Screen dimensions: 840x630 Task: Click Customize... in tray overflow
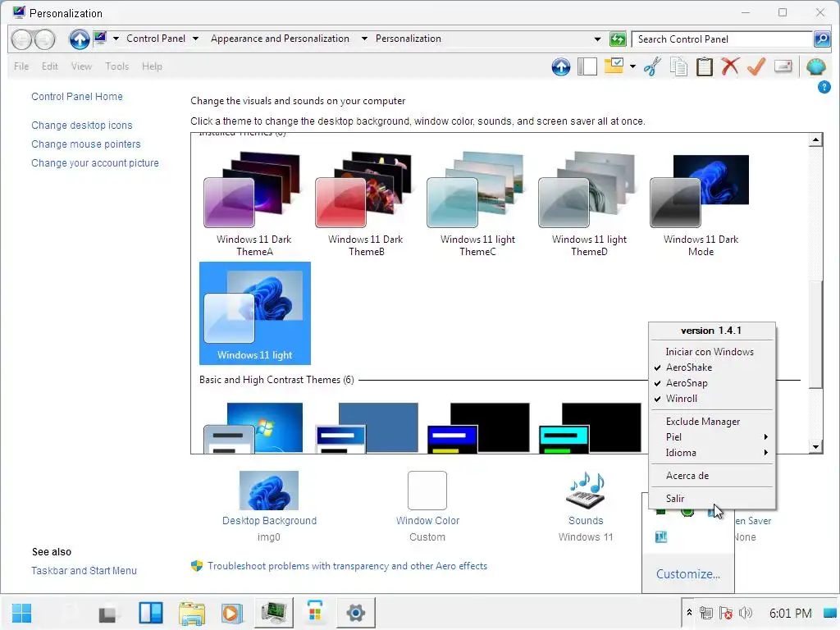click(x=688, y=574)
